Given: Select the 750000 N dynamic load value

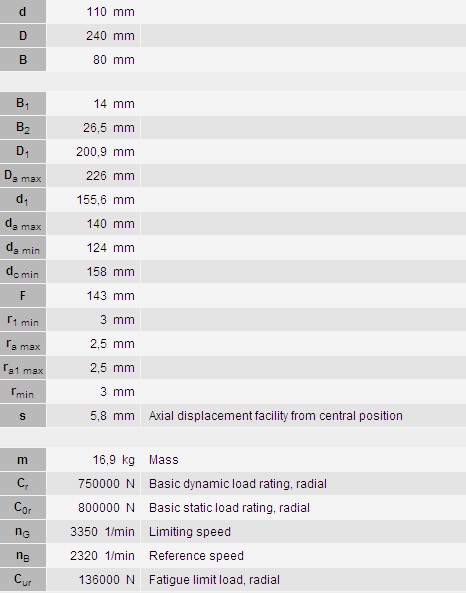Looking at the screenshot, I should coord(106,484).
